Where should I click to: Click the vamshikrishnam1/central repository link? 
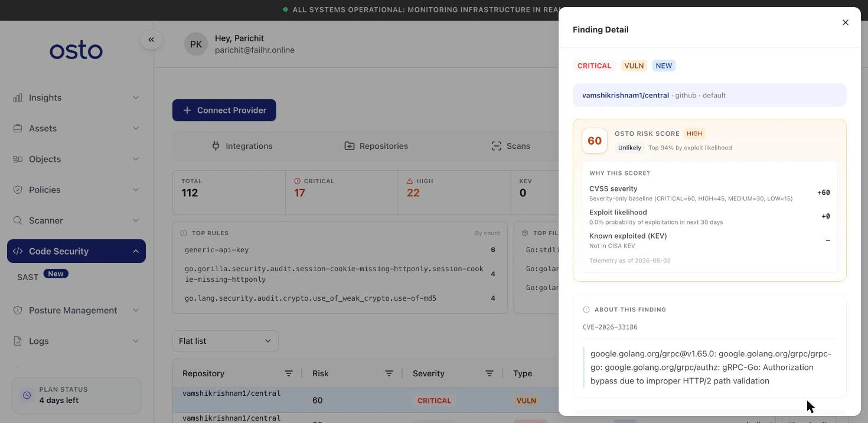pyautogui.click(x=625, y=95)
